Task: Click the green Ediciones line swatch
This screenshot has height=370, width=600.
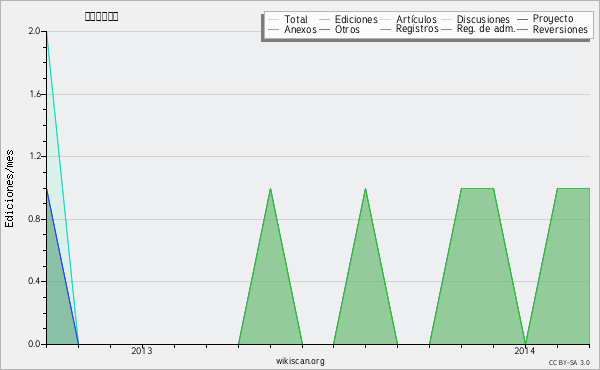Action: (324, 20)
